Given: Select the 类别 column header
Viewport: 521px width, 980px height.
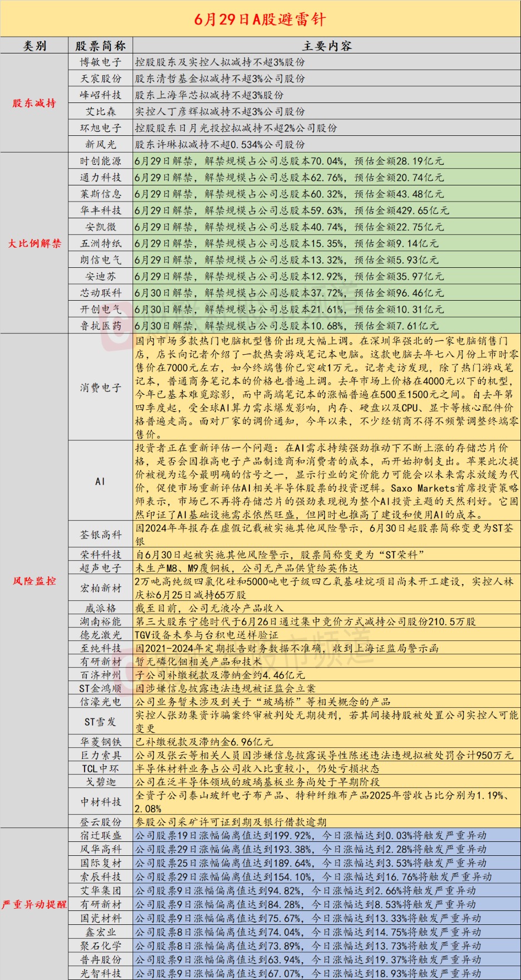Looking at the screenshot, I should (x=35, y=46).
